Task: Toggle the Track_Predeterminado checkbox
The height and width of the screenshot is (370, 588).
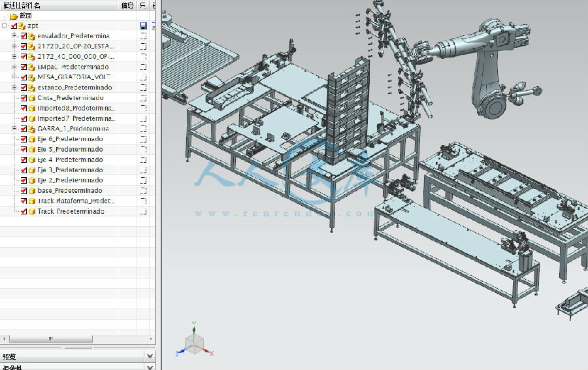Action: (x=24, y=212)
